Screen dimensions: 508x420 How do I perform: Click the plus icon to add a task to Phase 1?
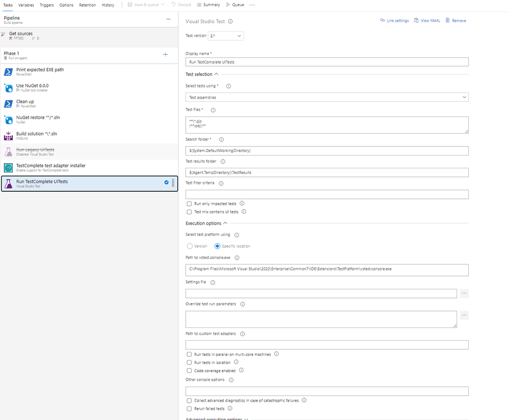(x=165, y=54)
